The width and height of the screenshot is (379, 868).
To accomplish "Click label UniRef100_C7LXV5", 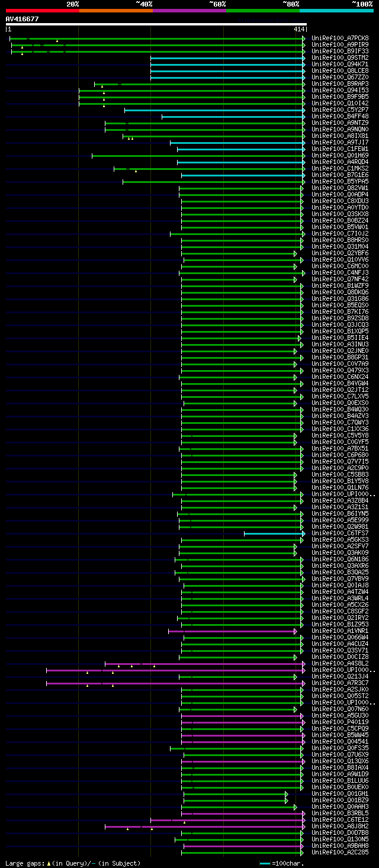I will pyautogui.click(x=340, y=396).
